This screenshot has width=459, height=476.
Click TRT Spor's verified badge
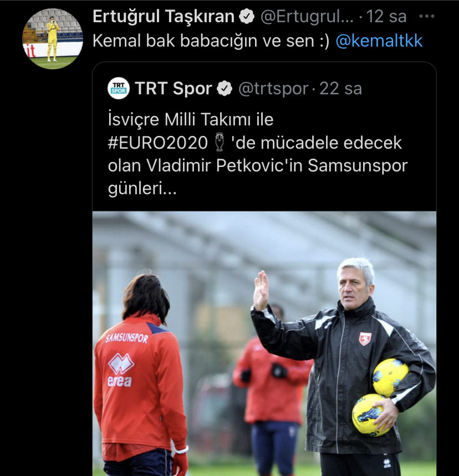pyautogui.click(x=225, y=88)
